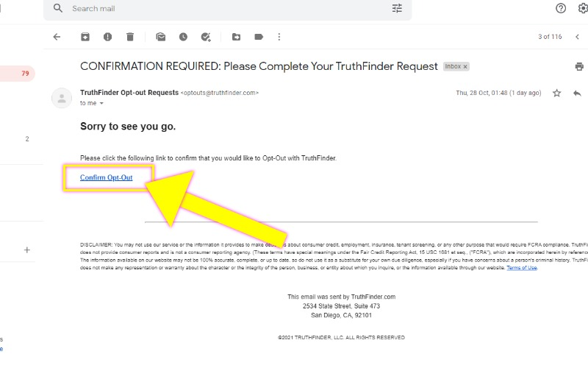Image resolution: width=588 pixels, height=368 pixels.
Task: Select the 'San Diego, CA, 92101' line
Action: (x=341, y=316)
